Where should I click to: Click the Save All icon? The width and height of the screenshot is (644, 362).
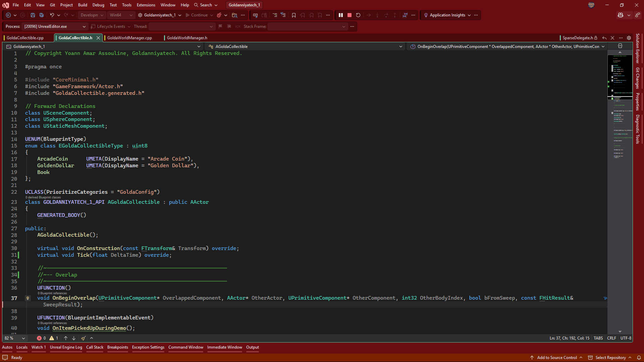(x=42, y=15)
